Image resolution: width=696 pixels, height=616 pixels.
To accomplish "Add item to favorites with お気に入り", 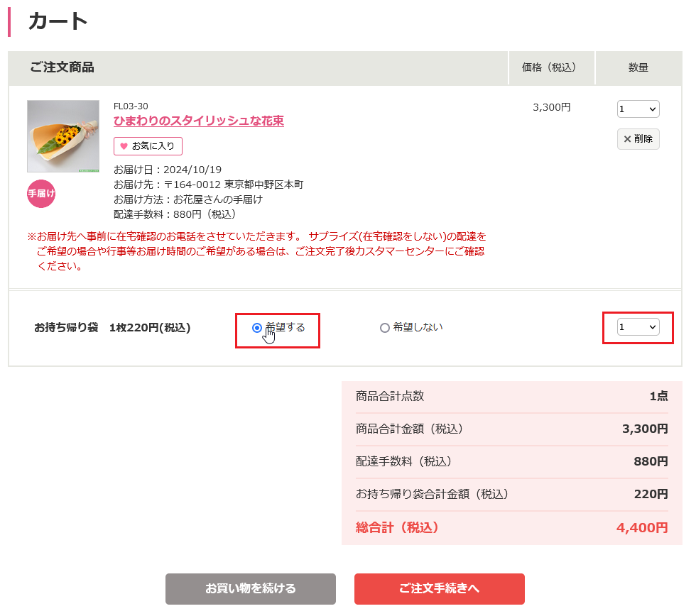I will coord(148,146).
